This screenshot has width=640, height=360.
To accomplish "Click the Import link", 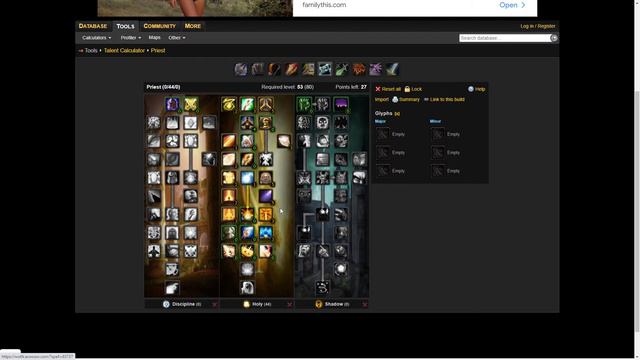I will coord(382,100).
